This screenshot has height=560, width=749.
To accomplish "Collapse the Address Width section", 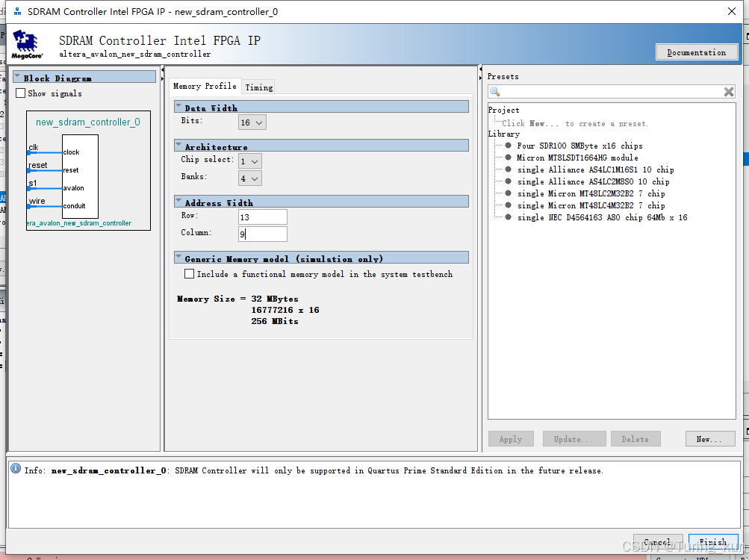I will tap(178, 201).
